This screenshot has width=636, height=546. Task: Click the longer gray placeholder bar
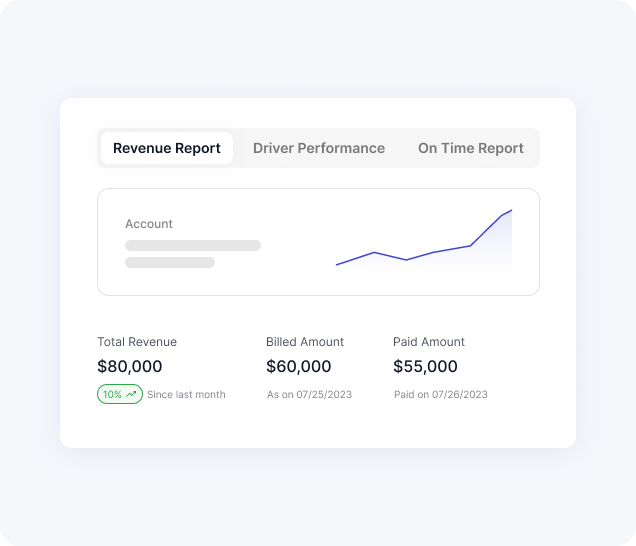click(x=193, y=245)
